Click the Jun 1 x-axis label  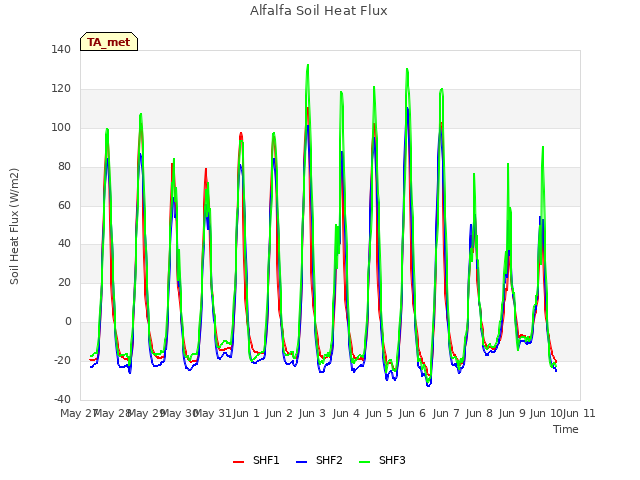(246, 413)
